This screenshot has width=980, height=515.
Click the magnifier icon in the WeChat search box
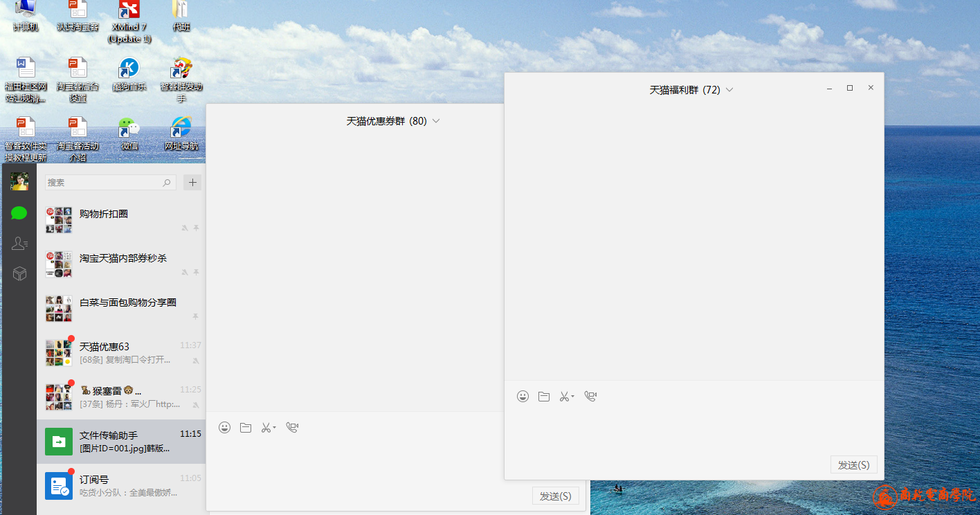click(x=167, y=183)
